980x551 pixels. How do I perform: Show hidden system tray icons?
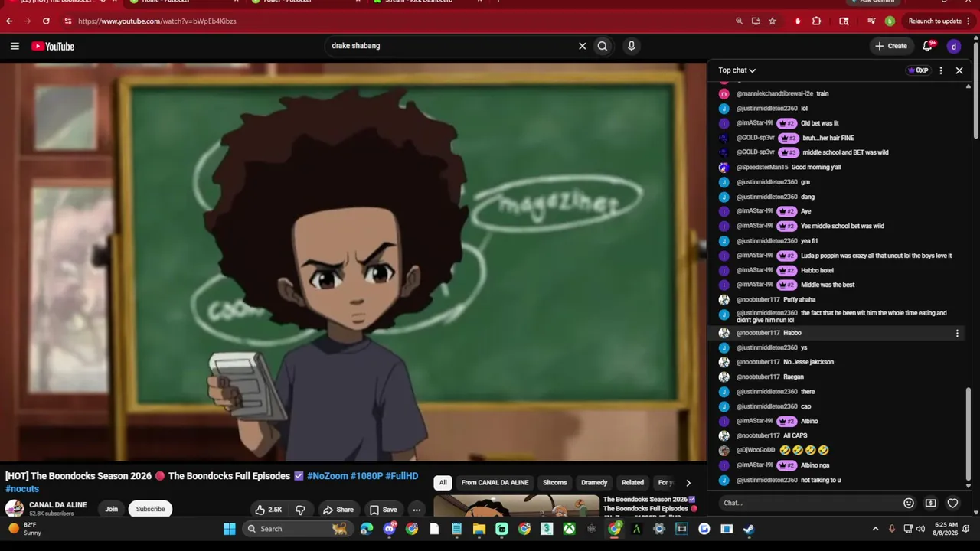[876, 529]
